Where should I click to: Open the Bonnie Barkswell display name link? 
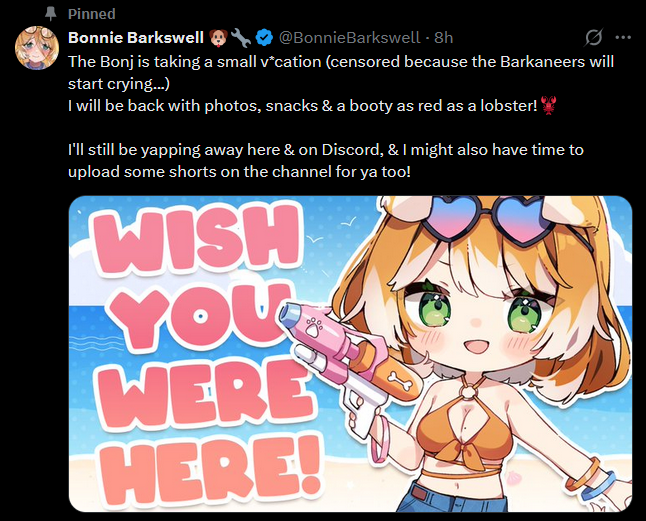coord(136,37)
